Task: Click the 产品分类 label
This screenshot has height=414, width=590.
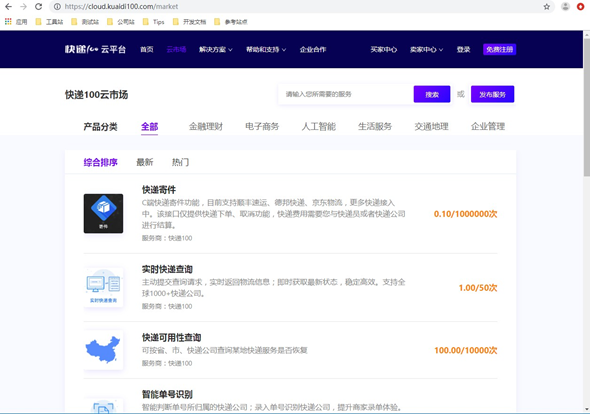Action: [100, 127]
